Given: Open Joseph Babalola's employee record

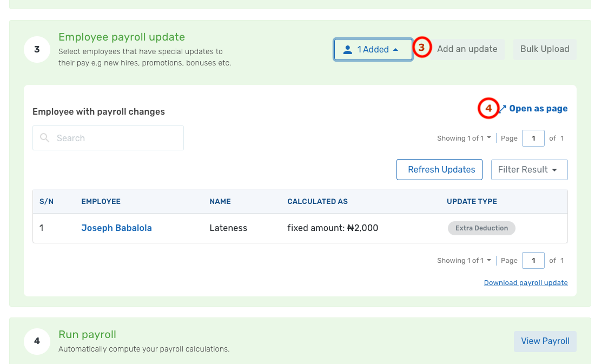Looking at the screenshot, I should coord(116,228).
